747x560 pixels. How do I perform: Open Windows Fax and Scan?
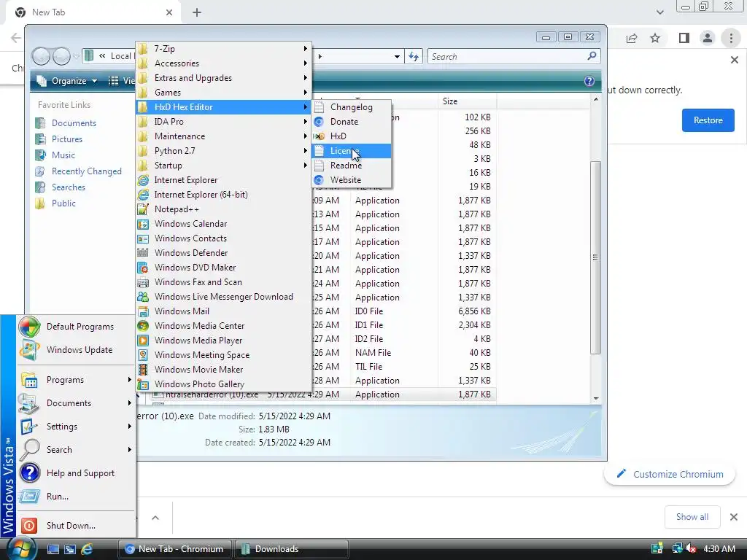[x=224, y=282]
